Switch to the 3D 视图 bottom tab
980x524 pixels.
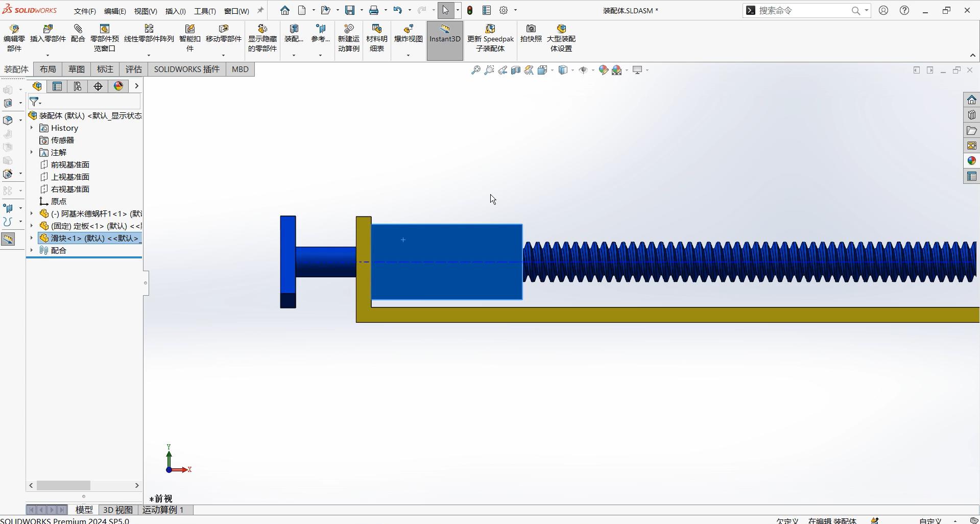coord(118,510)
